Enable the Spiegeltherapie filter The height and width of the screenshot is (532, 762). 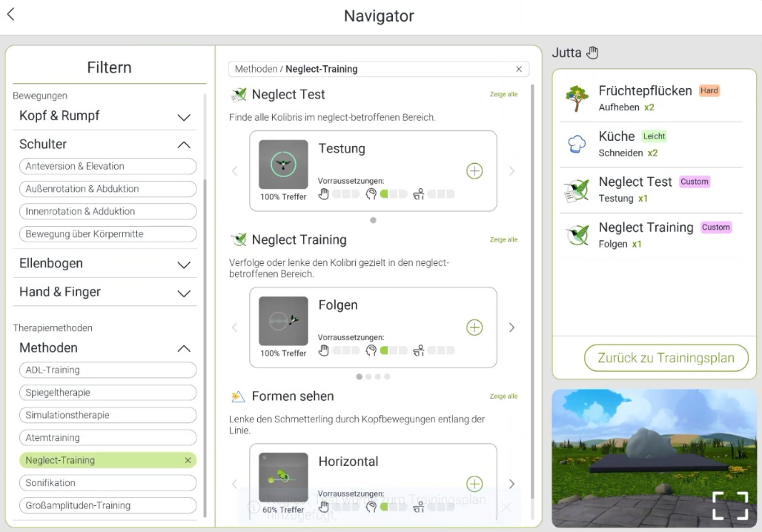[107, 393]
